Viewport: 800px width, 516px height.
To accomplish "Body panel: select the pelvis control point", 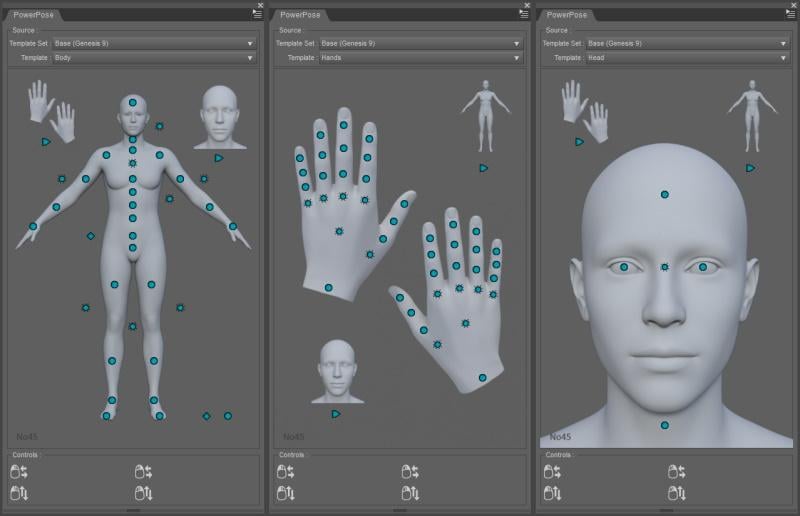I will click(x=133, y=248).
